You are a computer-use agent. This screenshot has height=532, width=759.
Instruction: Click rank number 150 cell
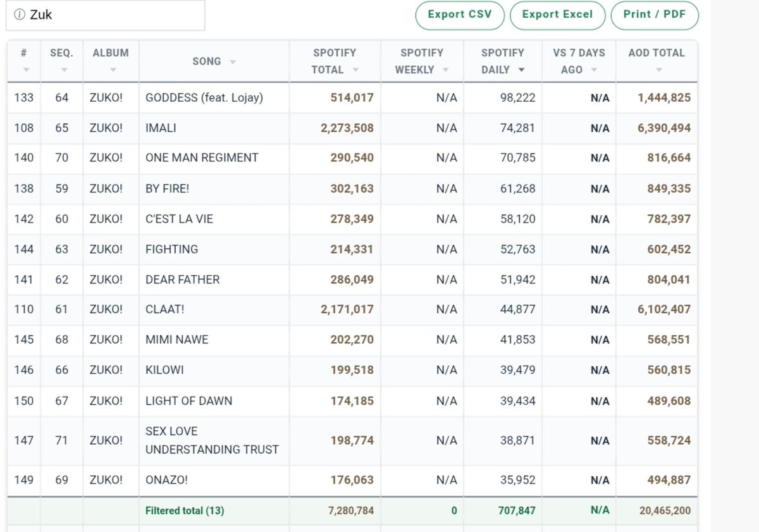coord(24,401)
